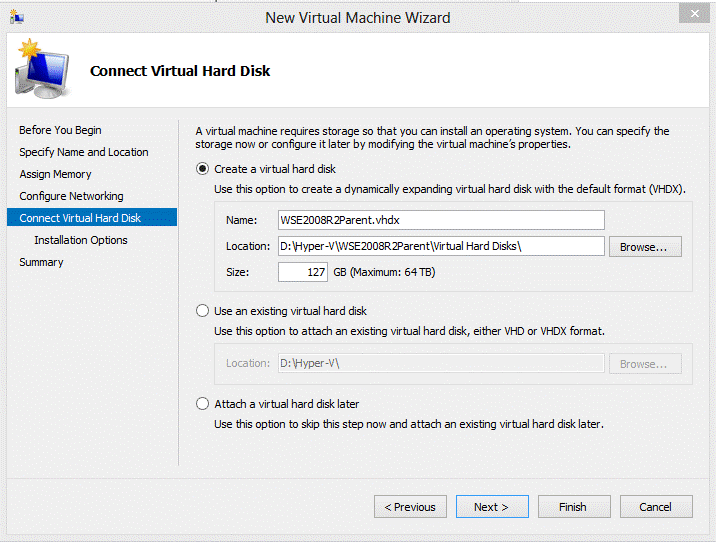Select Use an existing virtual hard disk
This screenshot has width=716, height=542.
(x=203, y=311)
